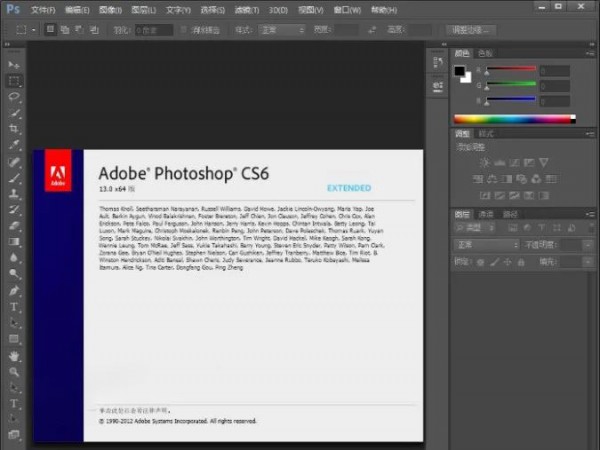600x450 pixels.
Task: Select the Healing Brush tool
Action: 14,161
